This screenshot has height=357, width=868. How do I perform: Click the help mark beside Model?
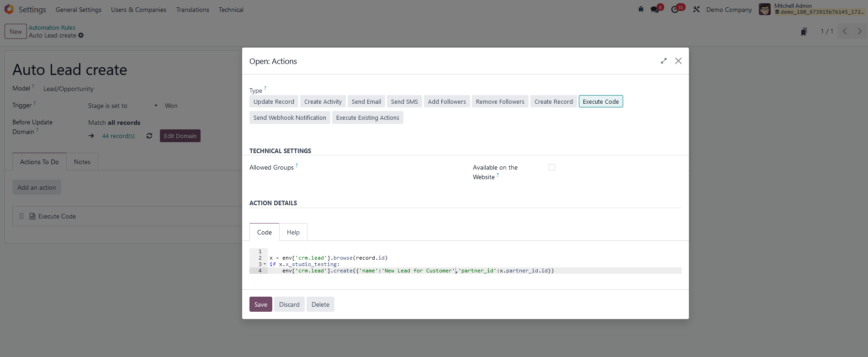(33, 86)
